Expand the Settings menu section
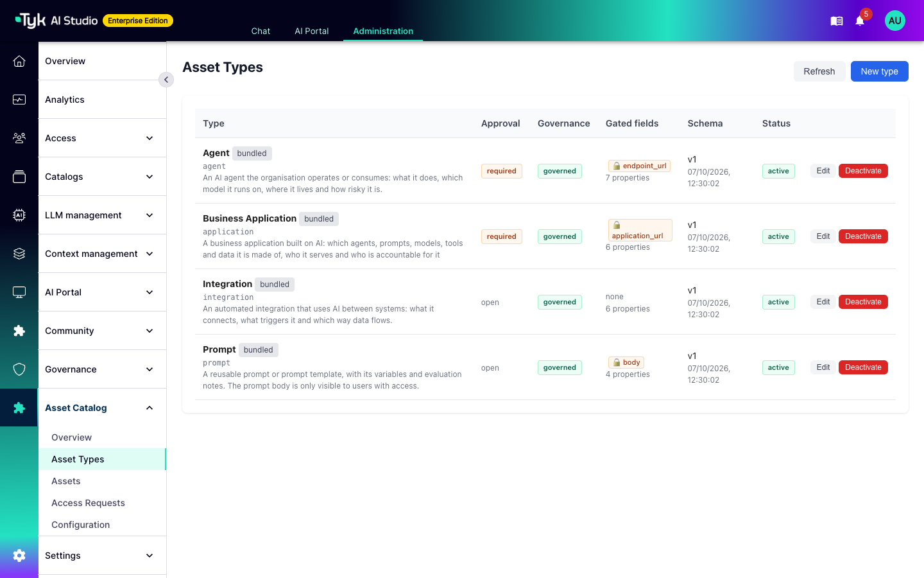Image resolution: width=924 pixels, height=578 pixels. coord(103,556)
